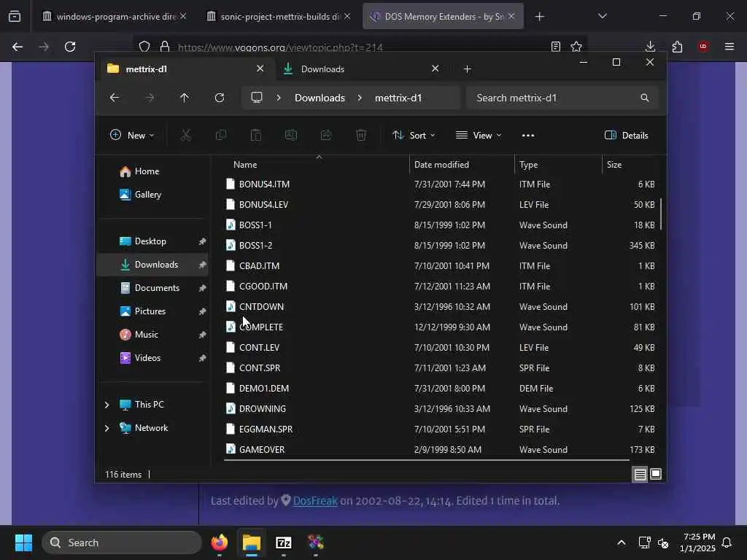Click the Paste clipboard icon
Screen dimensions: 747x560
point(256,135)
